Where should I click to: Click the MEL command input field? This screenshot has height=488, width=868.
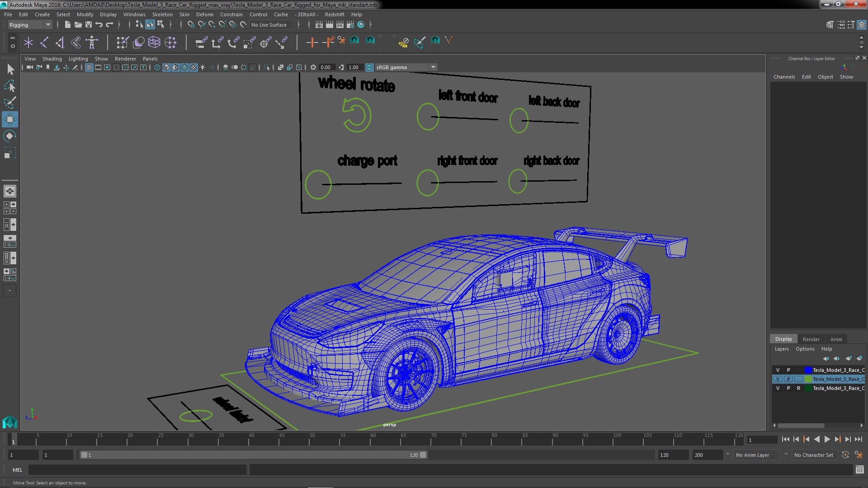(137, 470)
